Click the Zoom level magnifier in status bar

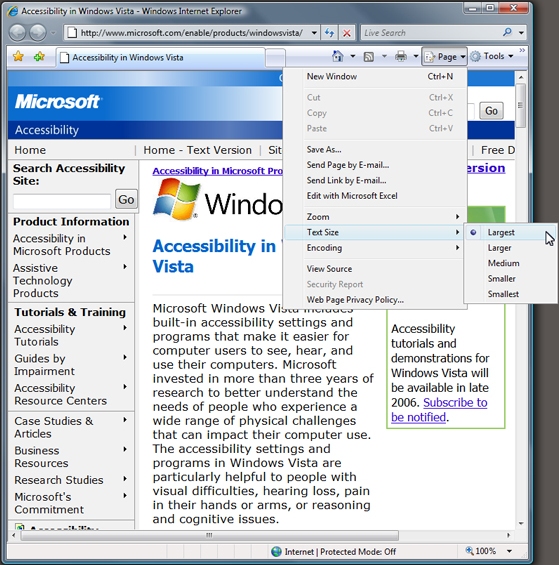469,551
